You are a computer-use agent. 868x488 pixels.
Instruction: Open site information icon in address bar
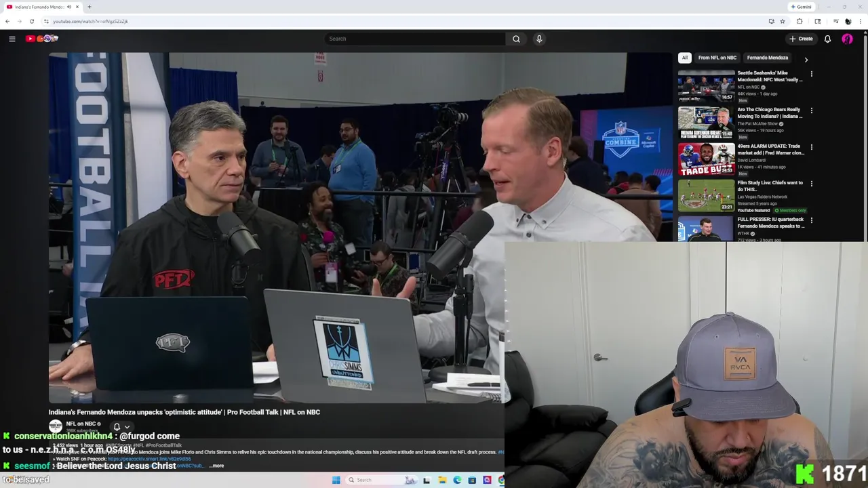(x=46, y=21)
